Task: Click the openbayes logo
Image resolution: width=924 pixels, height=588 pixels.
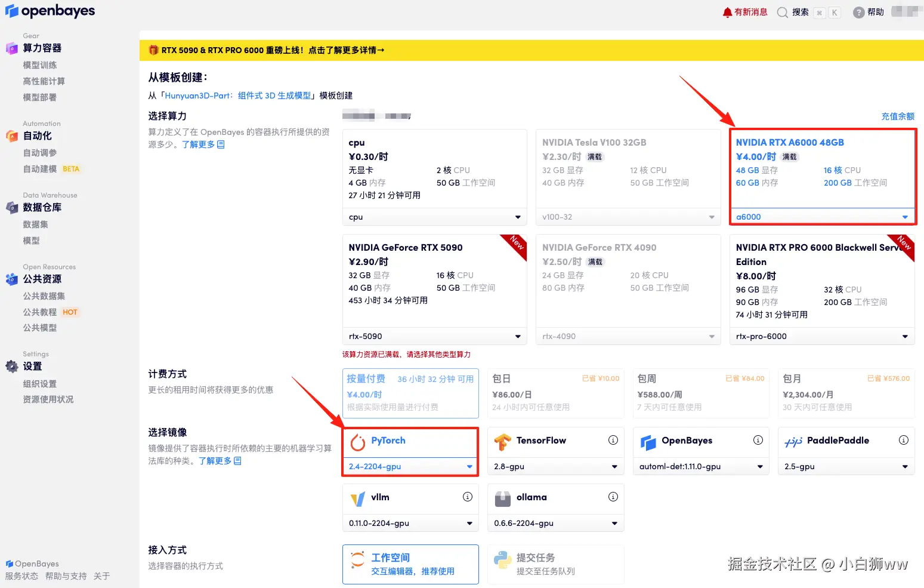Action: point(50,11)
